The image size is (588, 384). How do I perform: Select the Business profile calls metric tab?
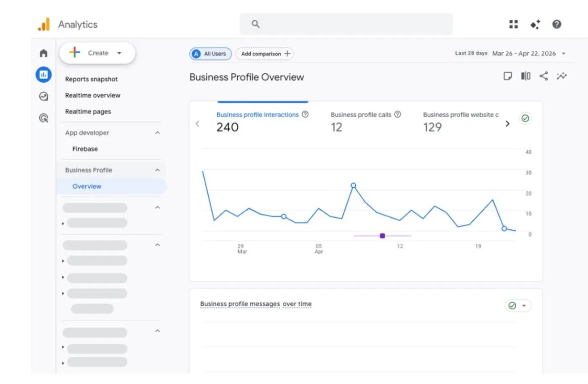coord(366,121)
